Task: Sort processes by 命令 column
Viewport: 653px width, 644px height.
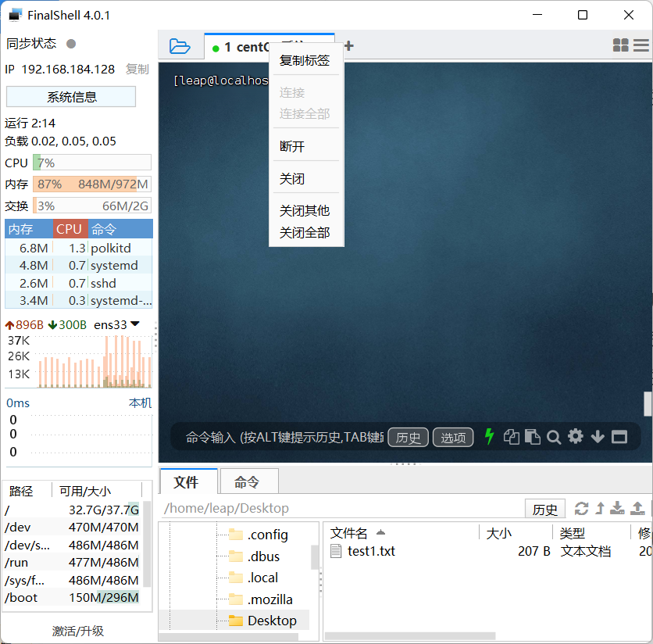Action: (120, 229)
